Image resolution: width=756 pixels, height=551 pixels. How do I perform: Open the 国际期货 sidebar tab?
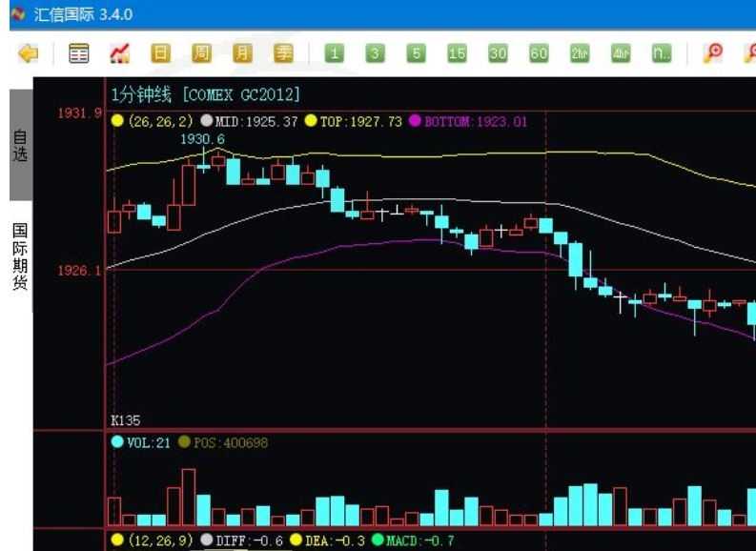(x=21, y=256)
